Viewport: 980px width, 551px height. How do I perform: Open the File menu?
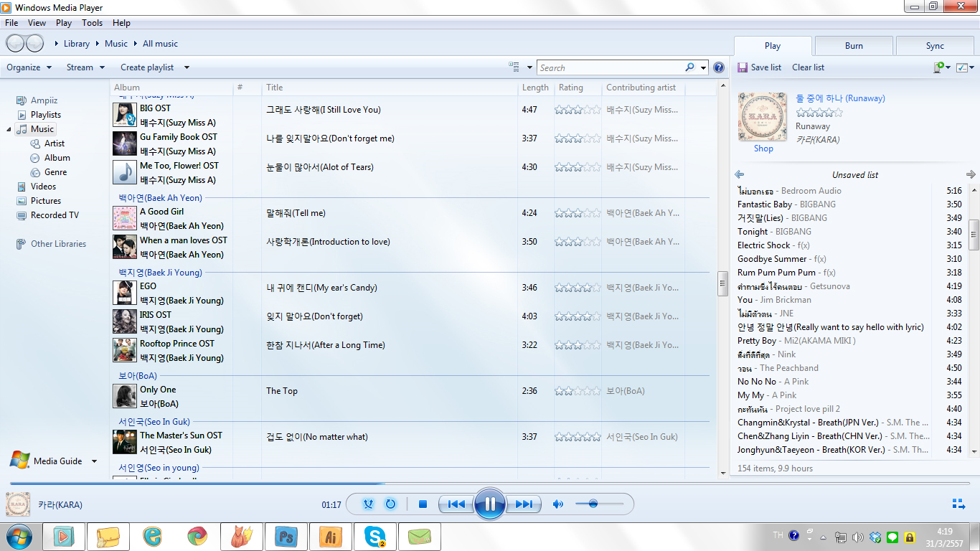tap(11, 23)
